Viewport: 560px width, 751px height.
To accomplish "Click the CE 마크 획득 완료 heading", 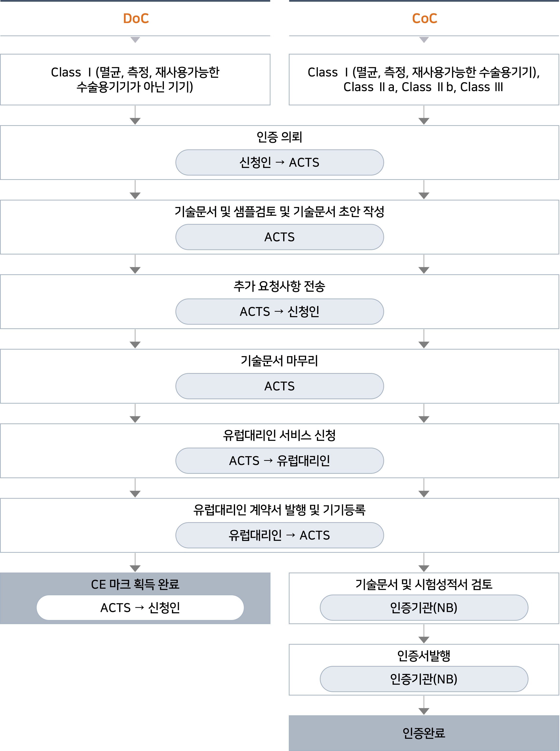I will click(135, 584).
